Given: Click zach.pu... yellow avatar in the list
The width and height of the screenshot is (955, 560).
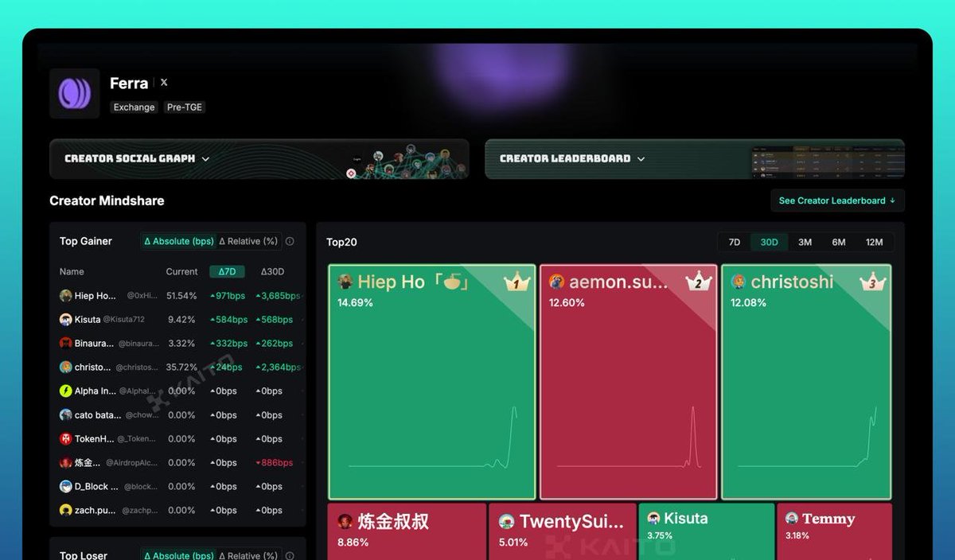Looking at the screenshot, I should click(x=66, y=511).
